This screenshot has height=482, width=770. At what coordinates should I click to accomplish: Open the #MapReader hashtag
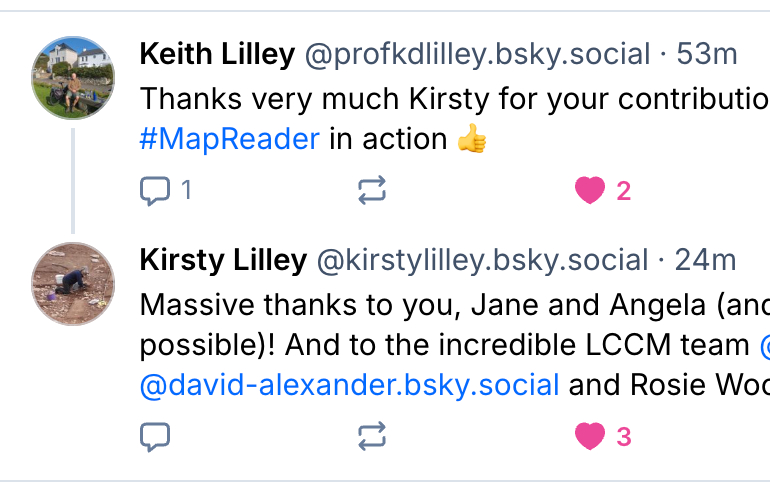pos(230,139)
